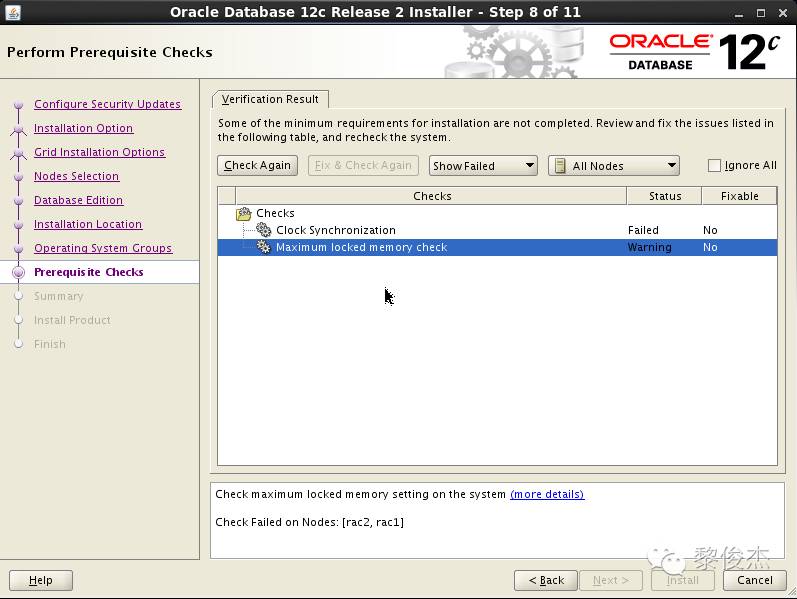Click the Help button
The image size is (797, 599).
click(x=41, y=580)
